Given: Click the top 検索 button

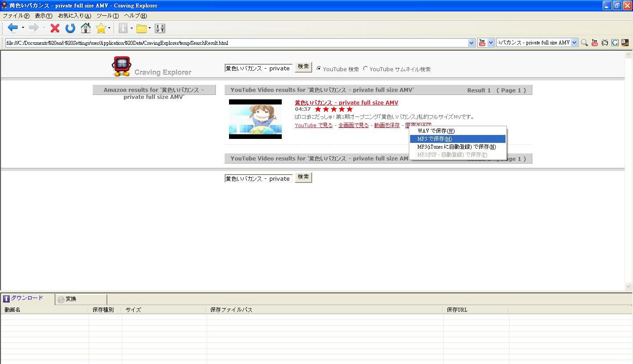Looking at the screenshot, I should (x=303, y=67).
